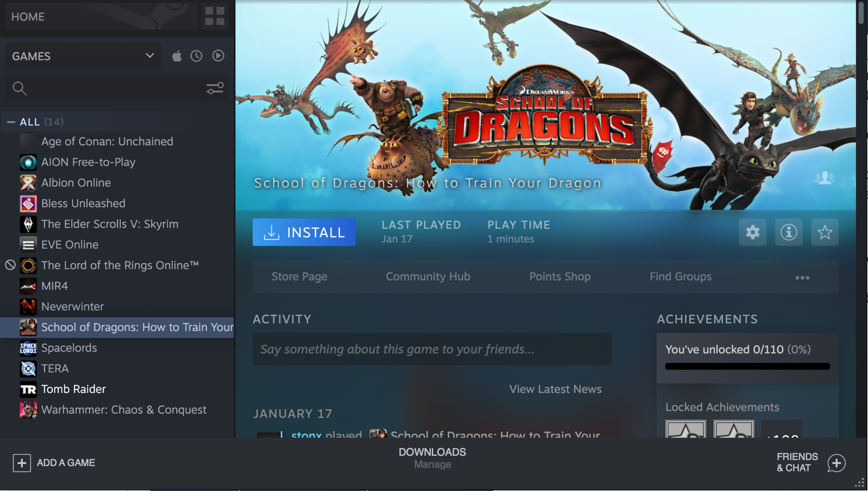Viewport: 868px width, 491px height.
Task: Open Bless Unleashed library entry
Action: click(x=83, y=203)
